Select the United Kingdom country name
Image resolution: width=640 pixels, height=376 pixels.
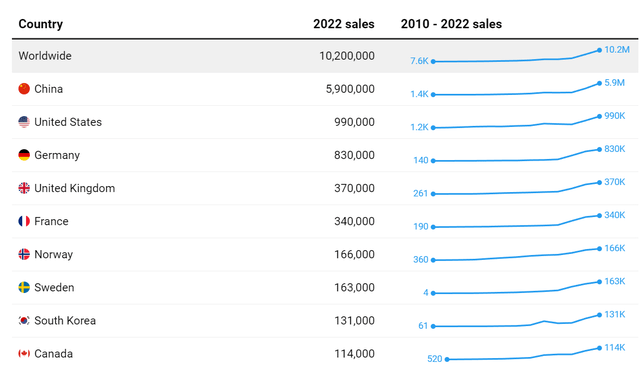pos(75,188)
